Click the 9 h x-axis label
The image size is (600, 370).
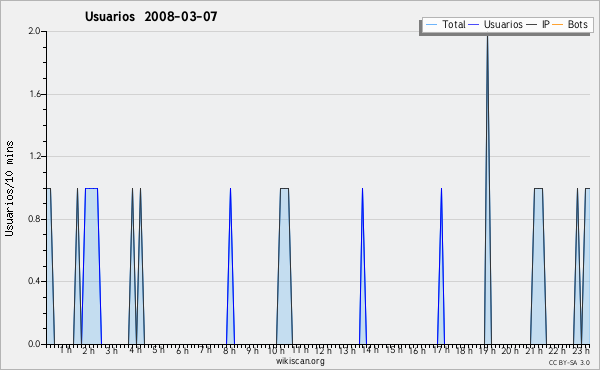pyautogui.click(x=252, y=350)
